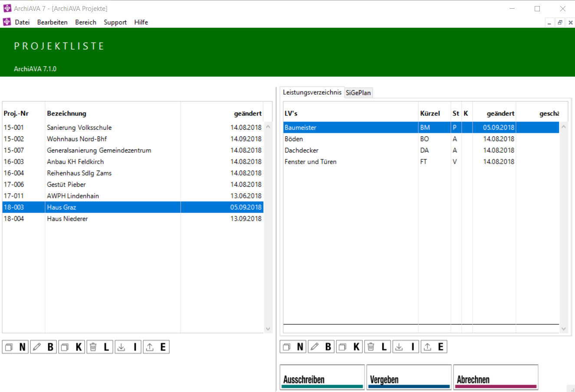This screenshot has width=575, height=392.
Task: Select the project Sanierung Volksschule
Action: tap(133, 128)
